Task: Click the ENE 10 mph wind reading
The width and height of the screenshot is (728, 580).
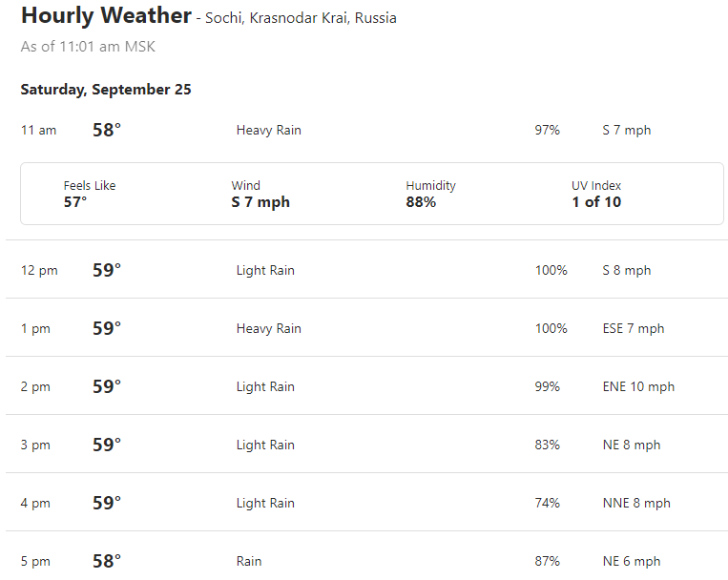Action: 638,386
